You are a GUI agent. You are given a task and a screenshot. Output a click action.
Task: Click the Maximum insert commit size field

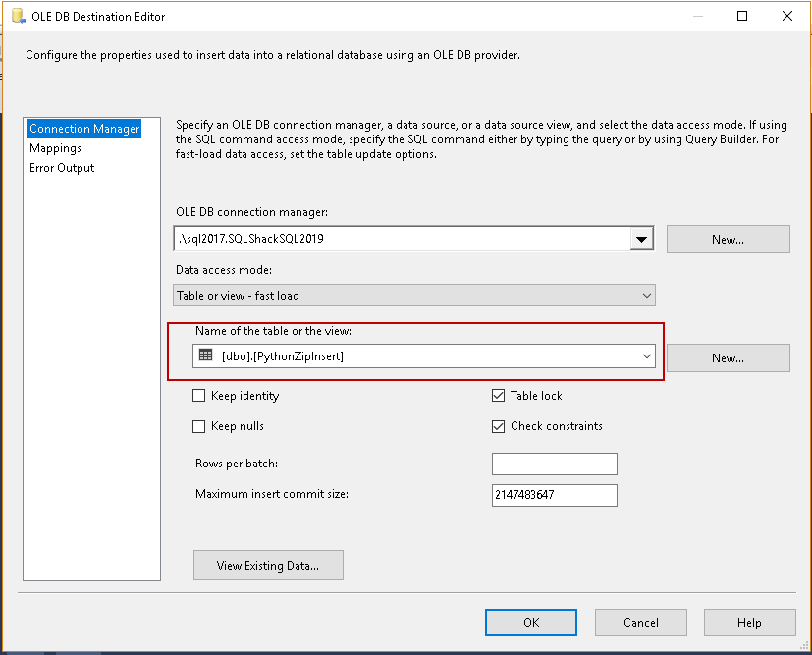554,495
